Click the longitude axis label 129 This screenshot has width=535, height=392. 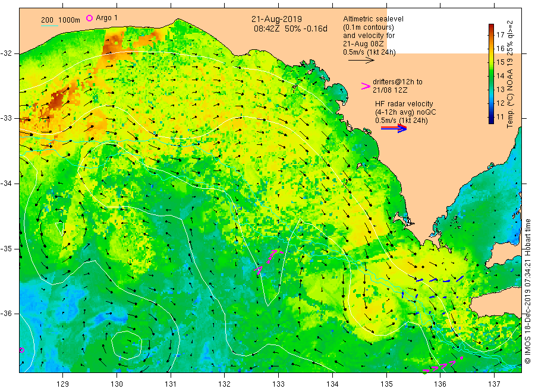point(63,384)
